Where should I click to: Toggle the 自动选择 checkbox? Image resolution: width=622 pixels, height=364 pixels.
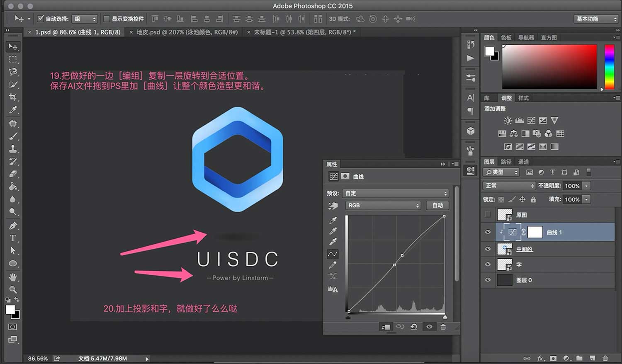(41, 19)
